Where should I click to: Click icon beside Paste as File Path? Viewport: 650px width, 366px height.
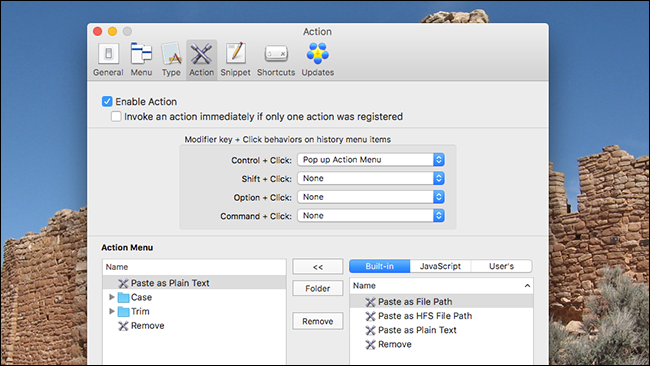coord(370,302)
